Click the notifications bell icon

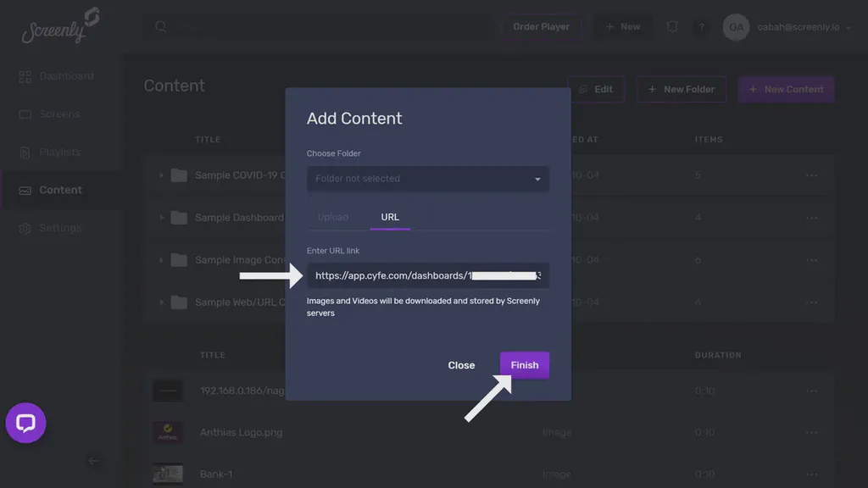tap(672, 26)
